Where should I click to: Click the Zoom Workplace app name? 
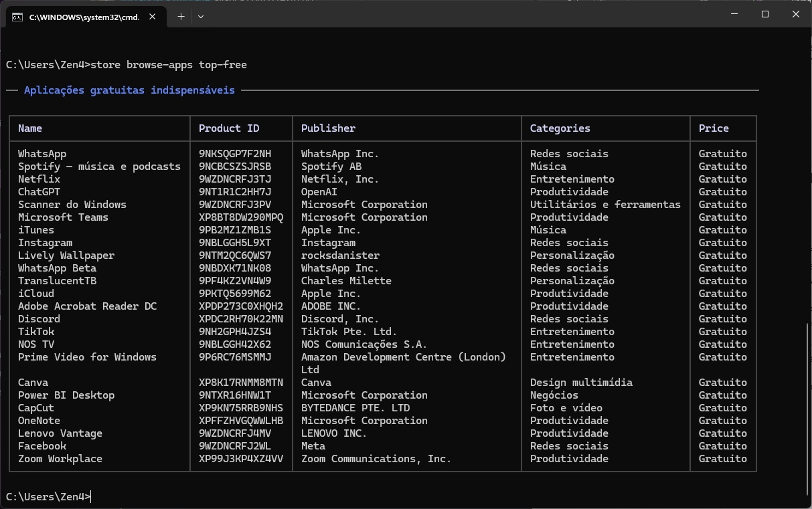tap(60, 459)
